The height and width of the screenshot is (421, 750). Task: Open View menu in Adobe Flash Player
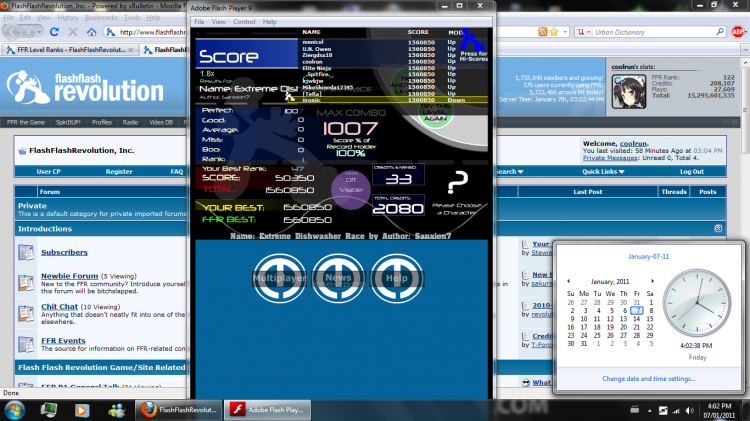point(219,22)
